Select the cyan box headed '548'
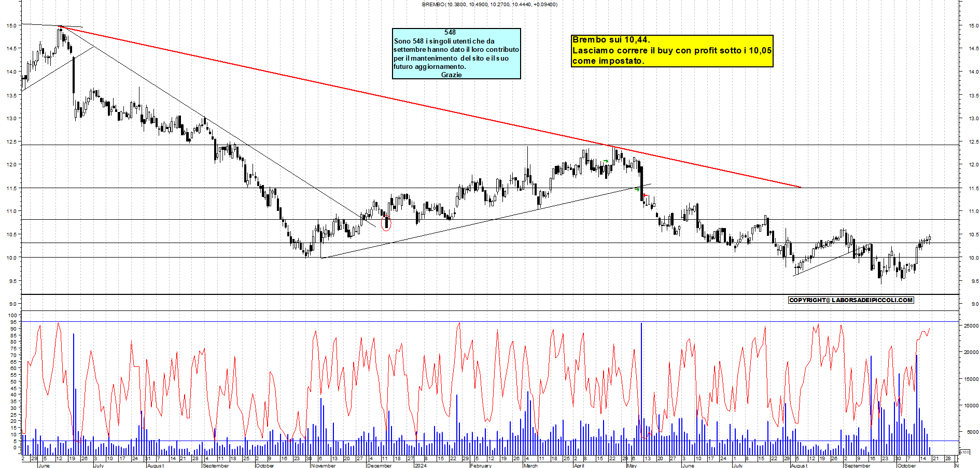The image size is (980, 468). (456, 53)
